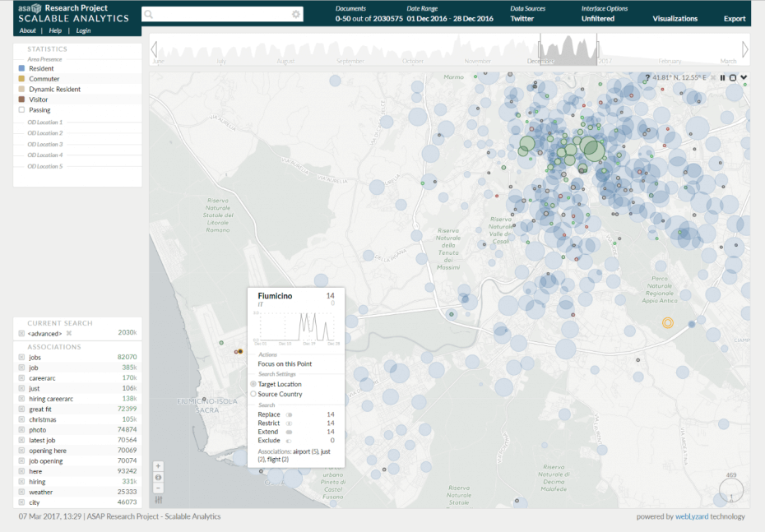Viewport: 765px width, 532px height.
Task: Open map layer settings sliders icon
Action: coord(158,499)
